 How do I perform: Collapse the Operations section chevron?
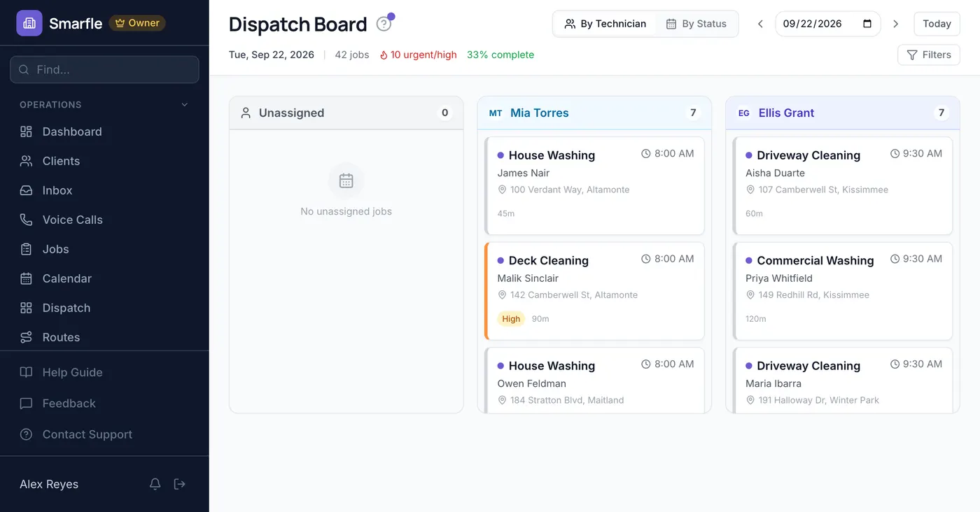pos(185,105)
